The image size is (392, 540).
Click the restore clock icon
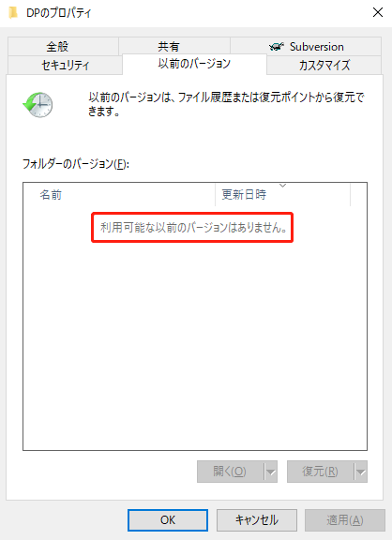[x=38, y=105]
